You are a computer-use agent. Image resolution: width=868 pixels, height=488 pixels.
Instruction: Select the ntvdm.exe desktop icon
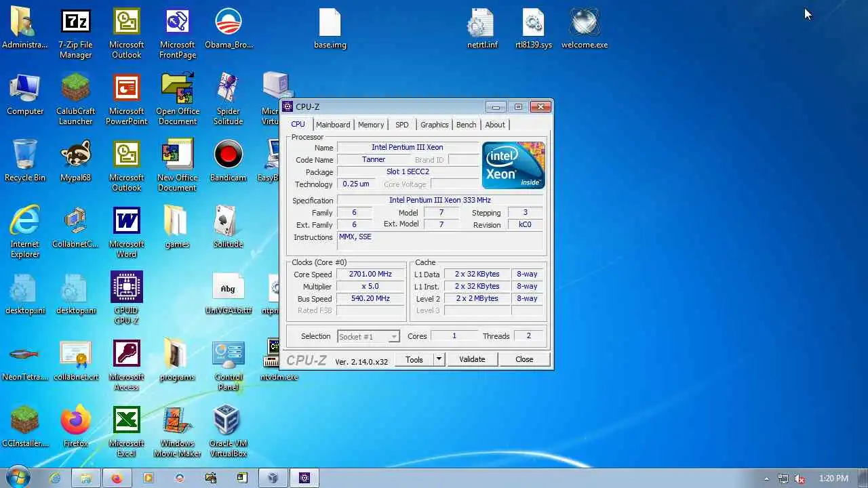[279, 361]
